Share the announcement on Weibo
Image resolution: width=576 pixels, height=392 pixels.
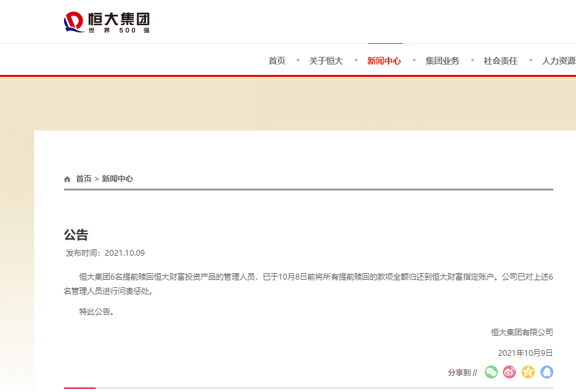tap(509, 372)
